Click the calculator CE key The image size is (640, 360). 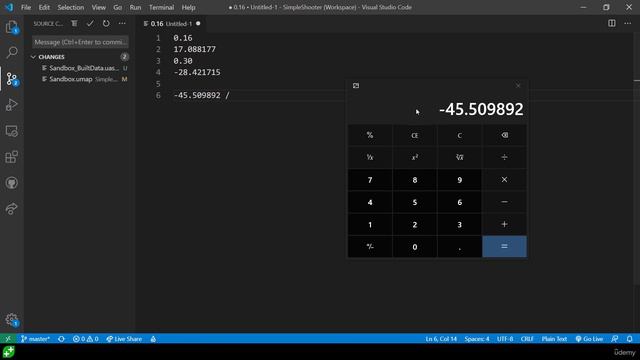tap(415, 135)
